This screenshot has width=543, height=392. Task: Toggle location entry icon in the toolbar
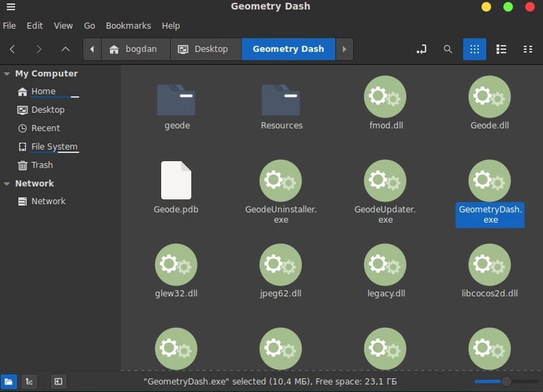pyautogui.click(x=421, y=49)
